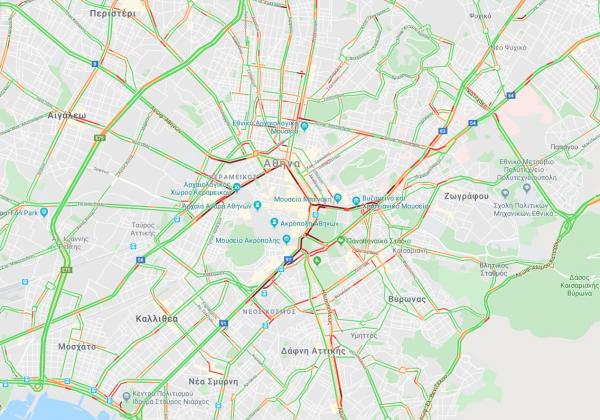The width and height of the screenshot is (600, 420).
Task: Click the Fun Park pin icon
Action: [x=44, y=212]
